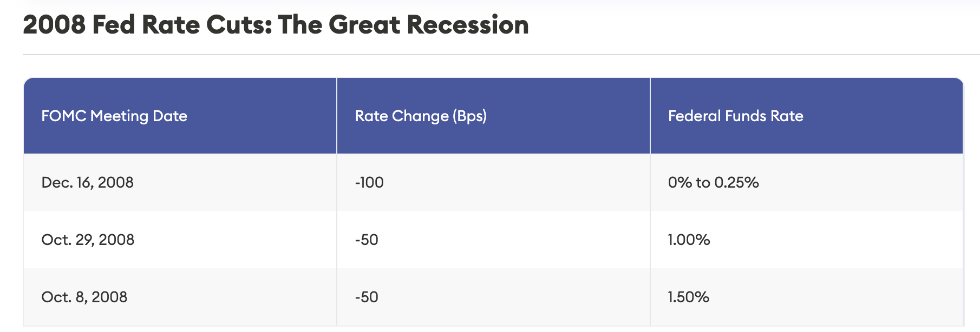Click the 1.50% federal funds rate cell
This screenshot has height=332, width=980.
pos(688,297)
